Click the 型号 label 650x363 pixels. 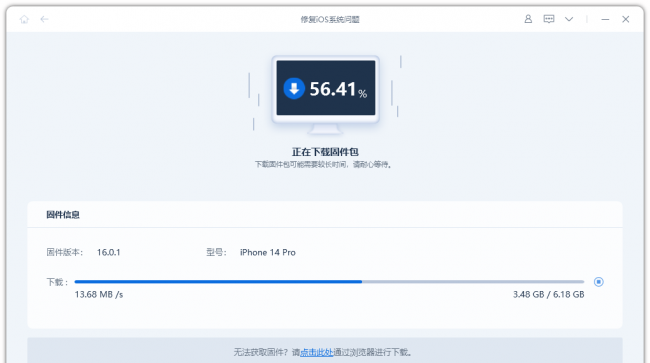click(216, 252)
